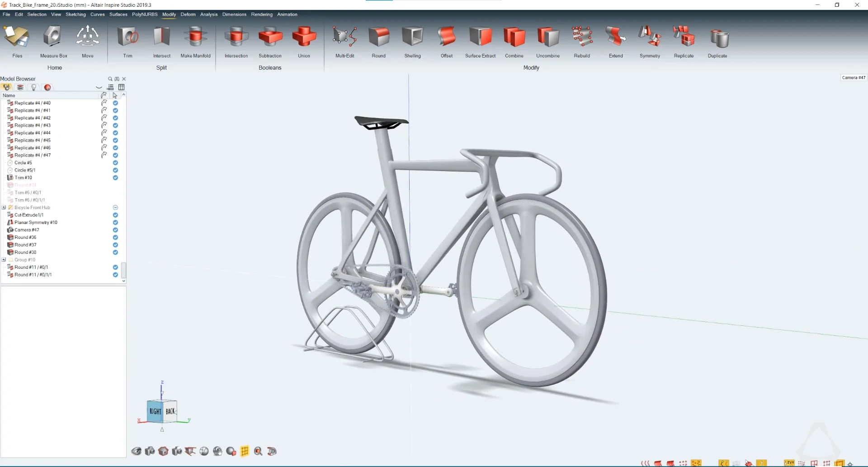The width and height of the screenshot is (868, 467).
Task: Toggle the yellow grid display icon
Action: 245,451
